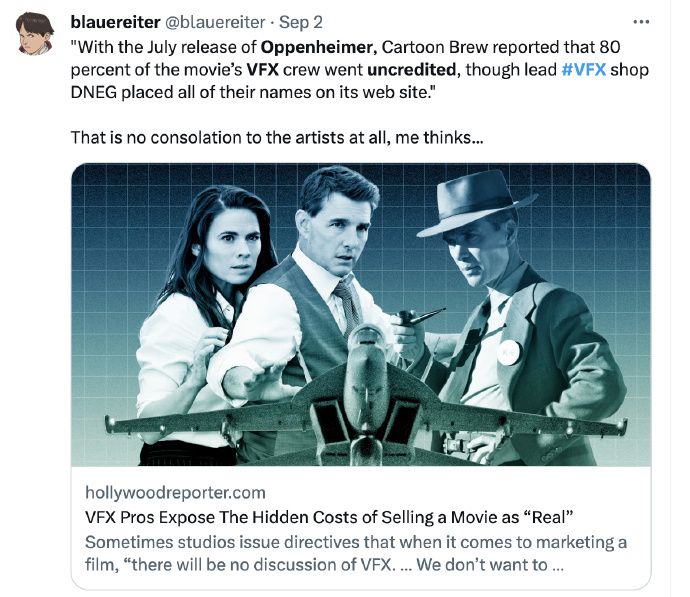Click the 'That is no consolation' sentence
690x597 pixels.
[x=277, y=138]
